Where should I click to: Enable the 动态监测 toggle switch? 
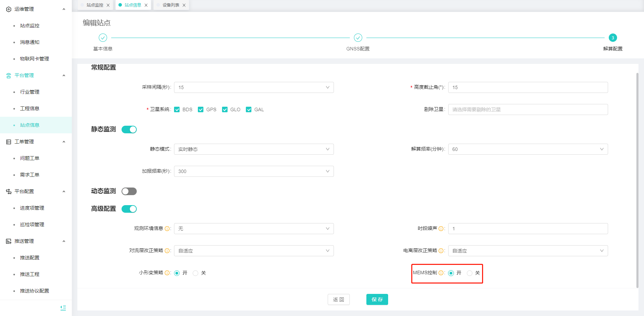click(129, 191)
